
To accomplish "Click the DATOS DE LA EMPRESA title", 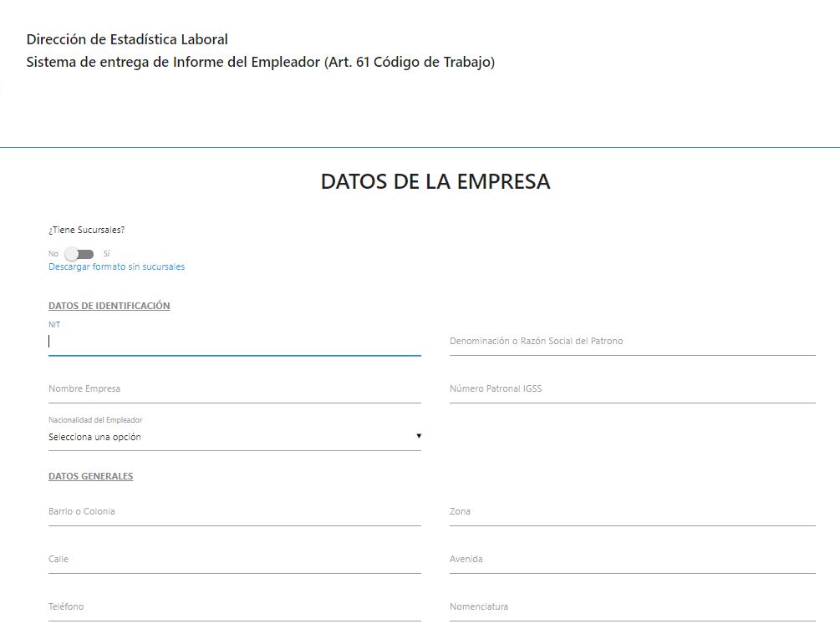I will click(x=435, y=182).
